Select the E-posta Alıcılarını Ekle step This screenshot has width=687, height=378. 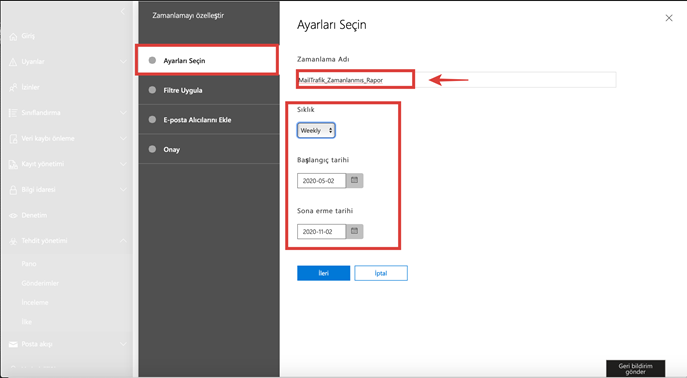click(x=209, y=119)
